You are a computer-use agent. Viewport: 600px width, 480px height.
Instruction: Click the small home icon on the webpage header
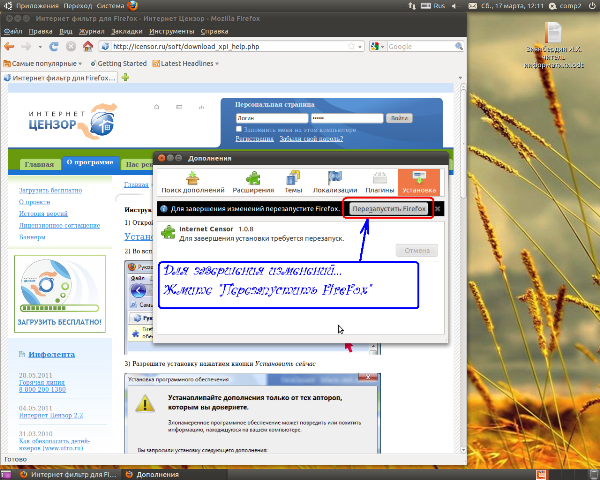pyautogui.click(x=157, y=107)
